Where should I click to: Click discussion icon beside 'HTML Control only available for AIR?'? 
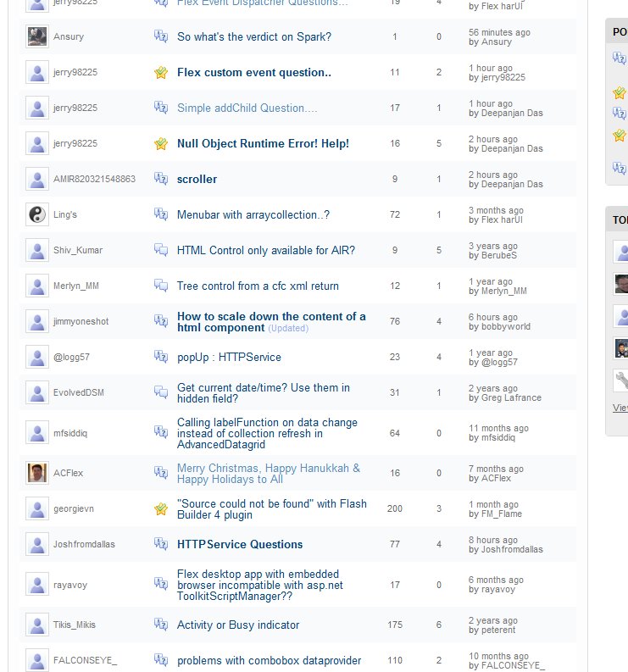pos(161,249)
